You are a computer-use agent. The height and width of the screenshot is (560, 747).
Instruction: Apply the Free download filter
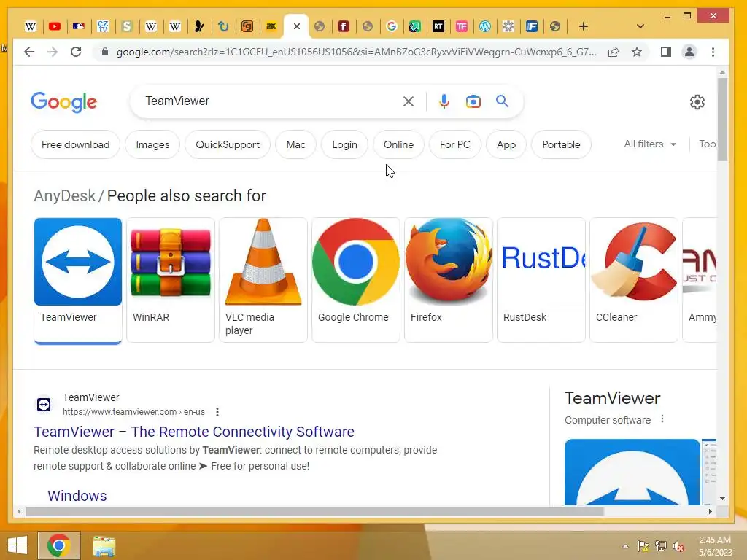coord(75,144)
